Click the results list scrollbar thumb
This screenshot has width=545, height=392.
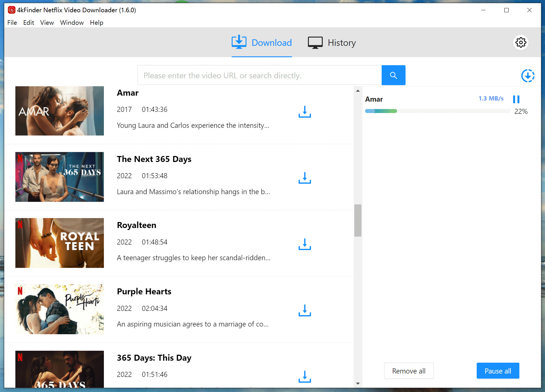(x=358, y=220)
